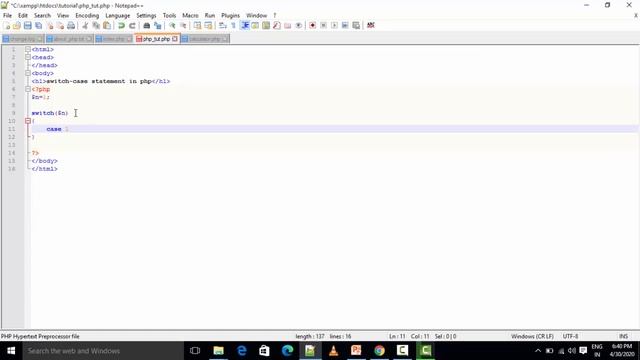Image resolution: width=640 pixels, height=360 pixels.
Task: Open the Plugins menu
Action: point(230,16)
